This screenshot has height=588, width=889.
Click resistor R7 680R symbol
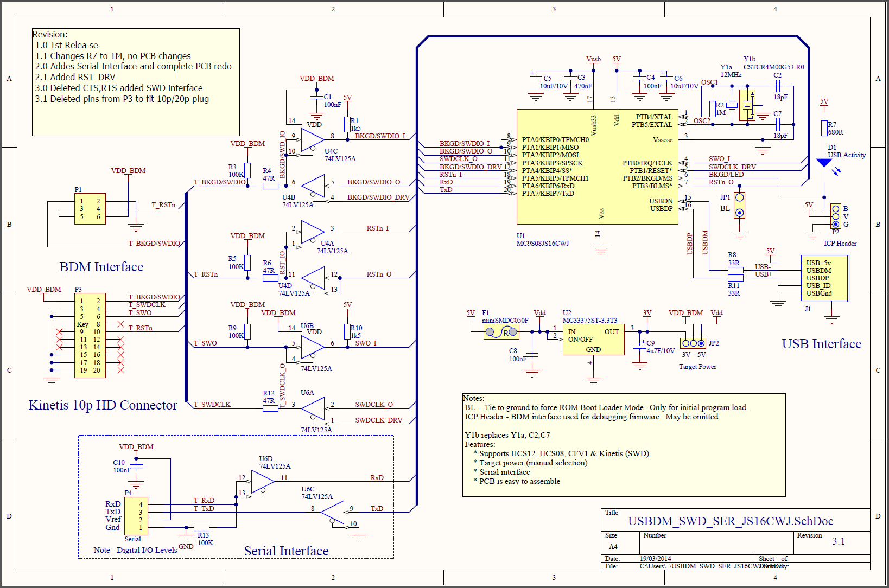[824, 128]
